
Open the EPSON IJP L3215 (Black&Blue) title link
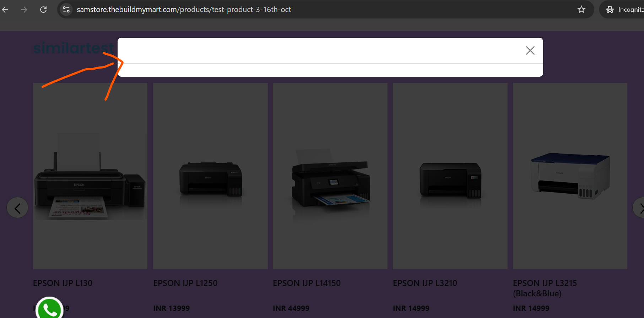545,288
